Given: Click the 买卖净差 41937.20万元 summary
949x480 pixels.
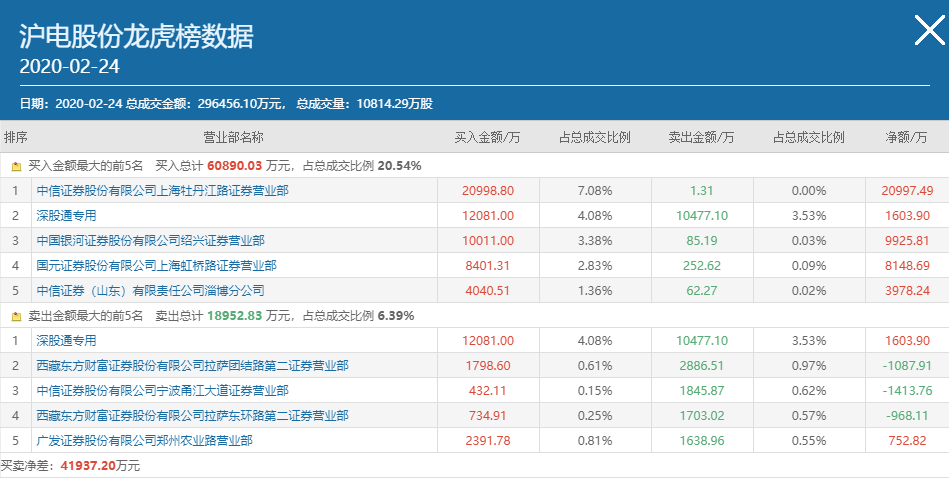Looking at the screenshot, I should 70,466.
